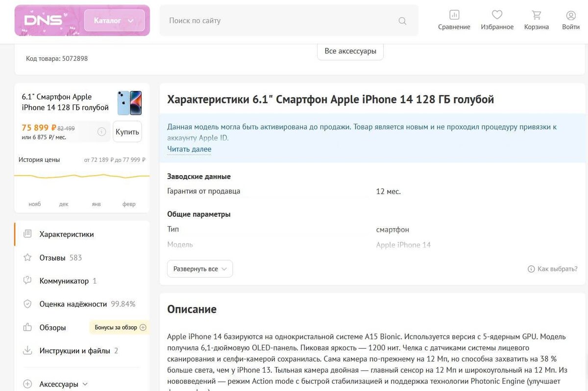588x391 pixels.
Task: Click the plus-circle icon beside Аксессуары
Action: click(x=27, y=384)
